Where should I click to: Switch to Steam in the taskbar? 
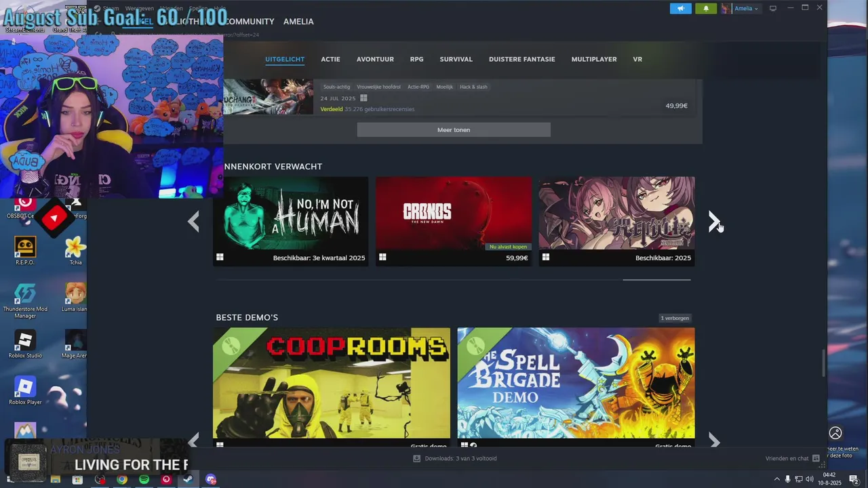click(188, 479)
